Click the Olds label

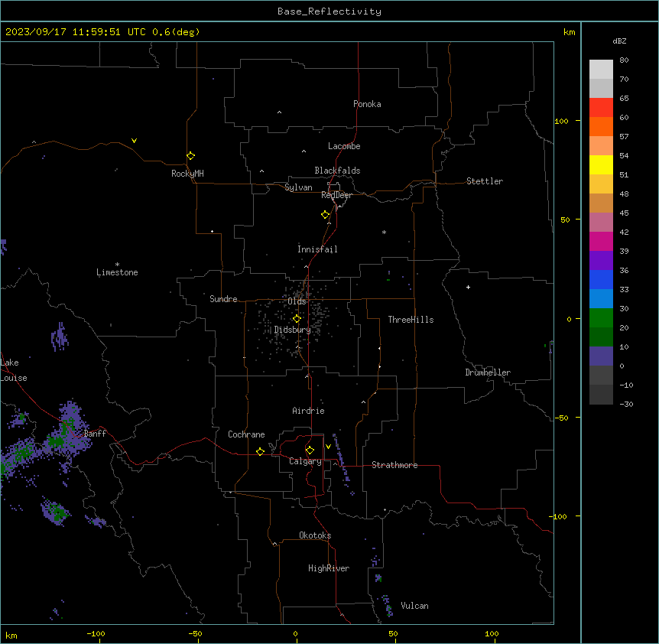[x=297, y=301]
